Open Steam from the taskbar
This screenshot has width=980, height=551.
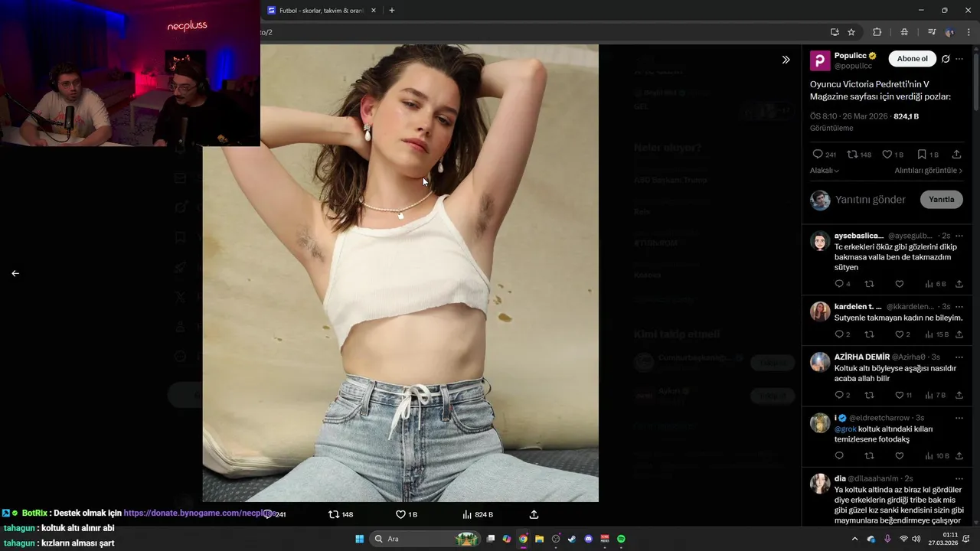[x=572, y=539]
